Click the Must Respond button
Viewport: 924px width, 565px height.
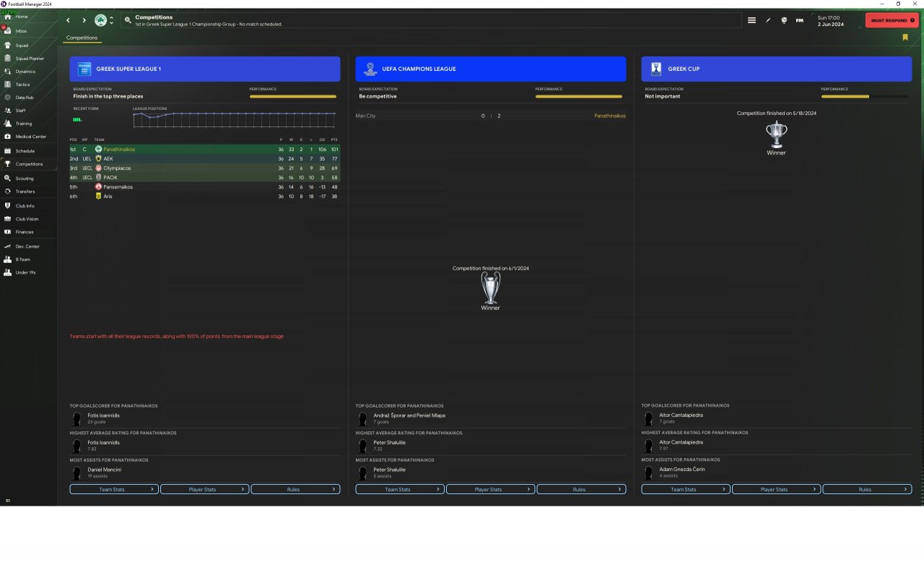coord(892,20)
